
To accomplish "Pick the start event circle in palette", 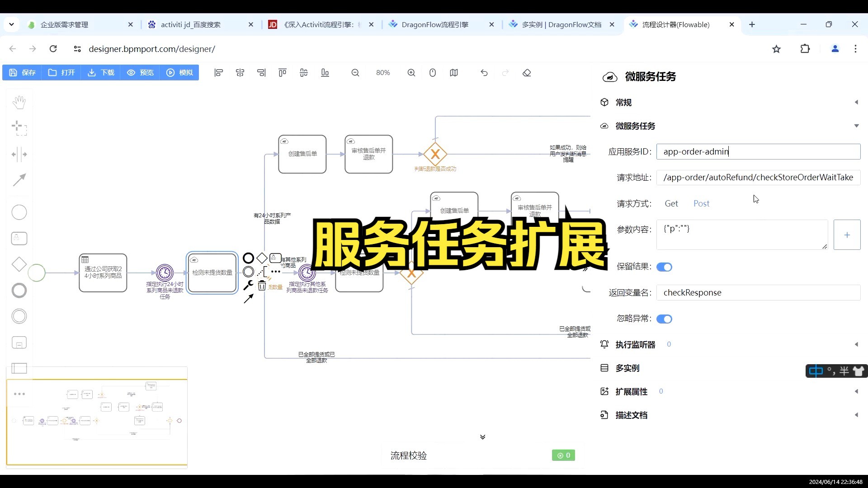I will pyautogui.click(x=19, y=212).
